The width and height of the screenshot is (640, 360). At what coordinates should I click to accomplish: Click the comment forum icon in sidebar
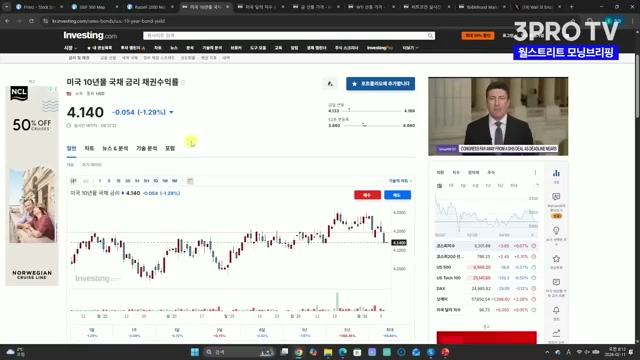coord(556,282)
